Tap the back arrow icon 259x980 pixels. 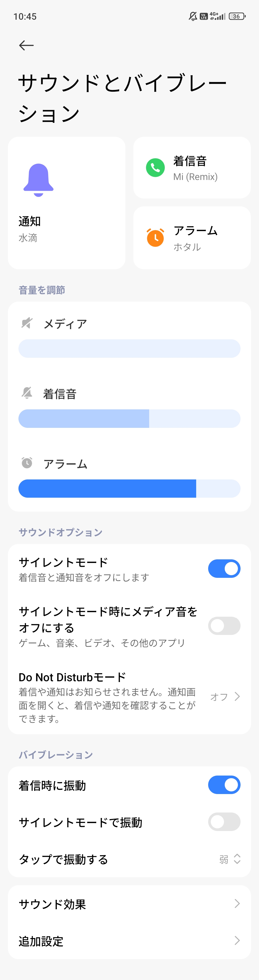click(26, 46)
